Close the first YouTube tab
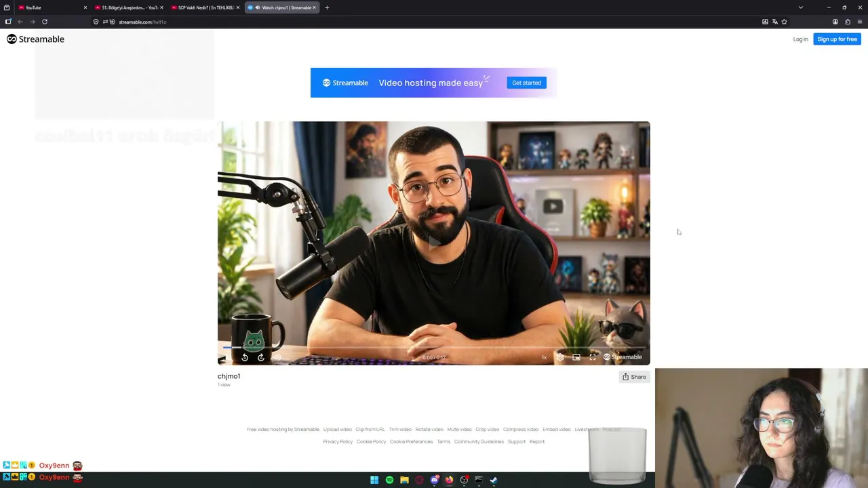The height and width of the screenshot is (488, 868). tap(85, 7)
